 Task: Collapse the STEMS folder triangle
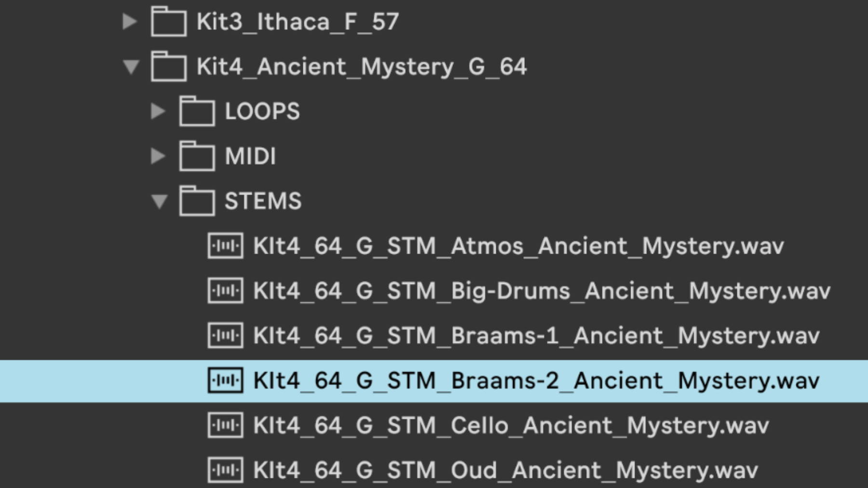(160, 201)
